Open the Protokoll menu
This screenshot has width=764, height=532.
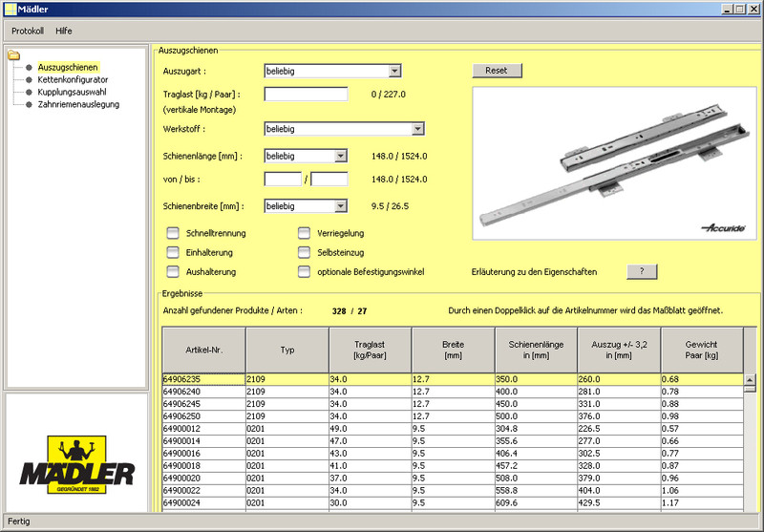pyautogui.click(x=28, y=31)
